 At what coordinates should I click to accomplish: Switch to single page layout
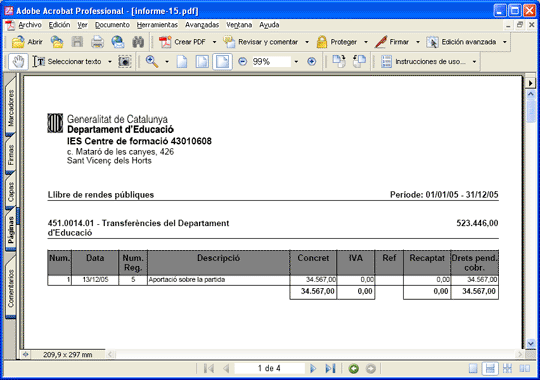click(473, 369)
